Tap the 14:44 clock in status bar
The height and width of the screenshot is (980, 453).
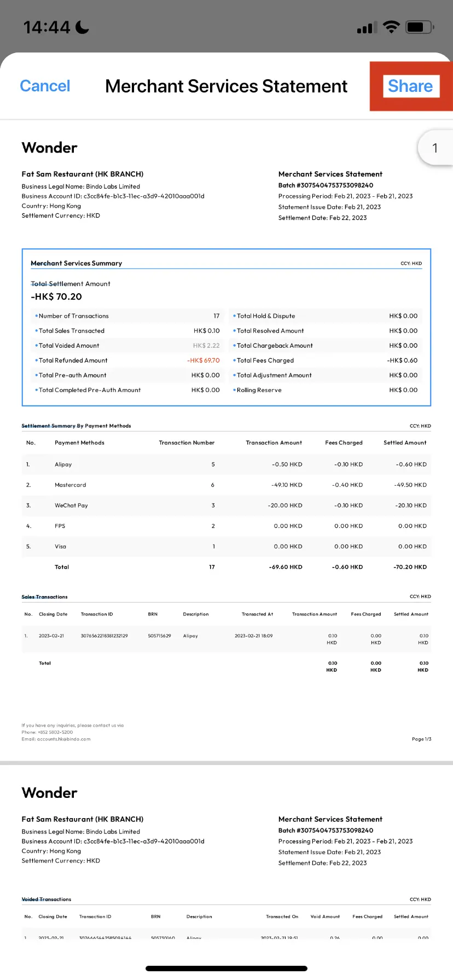pos(47,27)
